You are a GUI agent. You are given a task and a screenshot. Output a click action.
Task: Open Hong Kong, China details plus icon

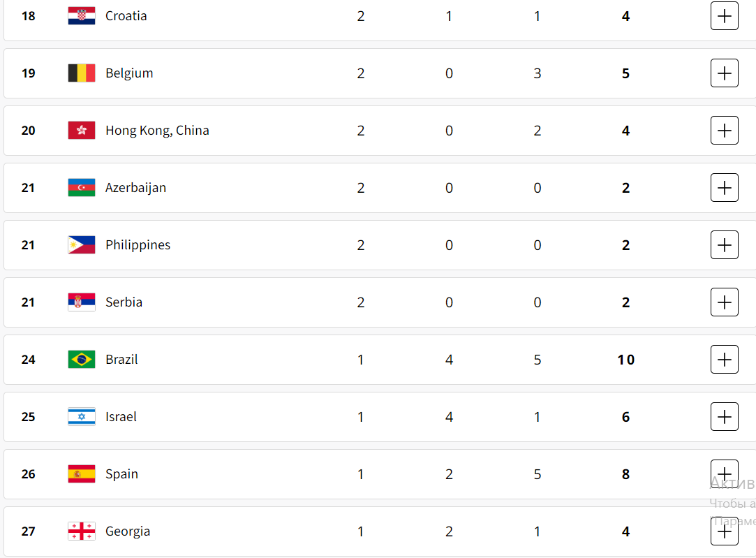724,130
